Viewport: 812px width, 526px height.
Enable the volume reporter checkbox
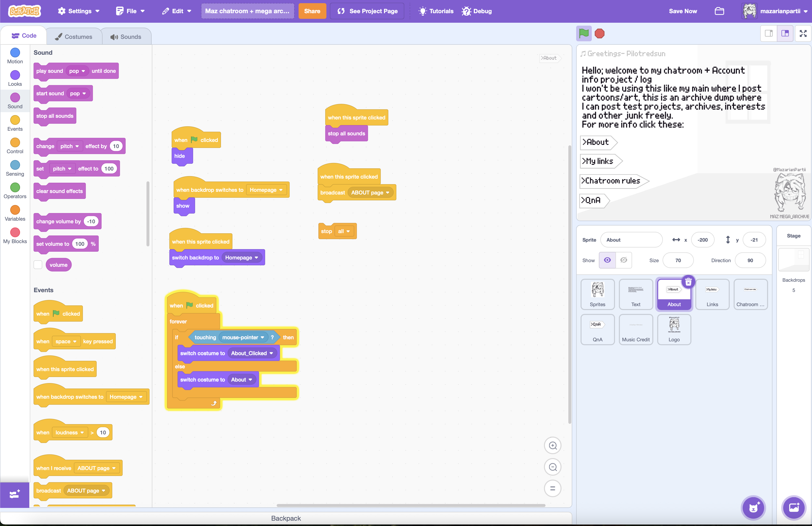(x=38, y=265)
